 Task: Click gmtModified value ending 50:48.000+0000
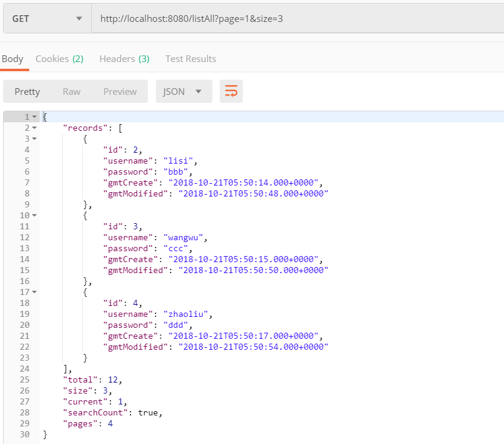(253, 193)
